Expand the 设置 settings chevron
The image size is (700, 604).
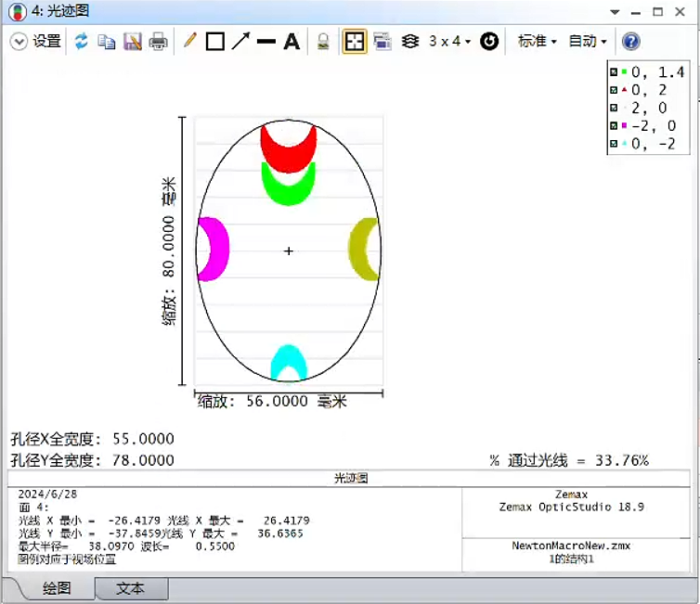coord(19,42)
